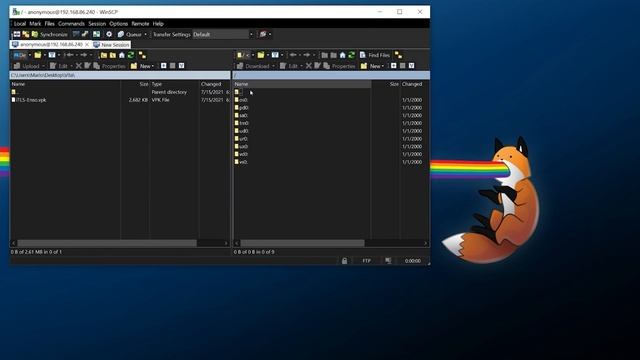Viewport: 640px width, 360px height.
Task: Click the local Rename icon
Action: click(x=87, y=66)
